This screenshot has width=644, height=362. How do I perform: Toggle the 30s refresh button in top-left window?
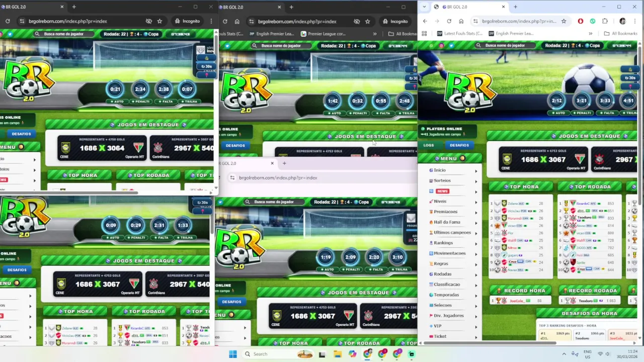pyautogui.click(x=206, y=66)
